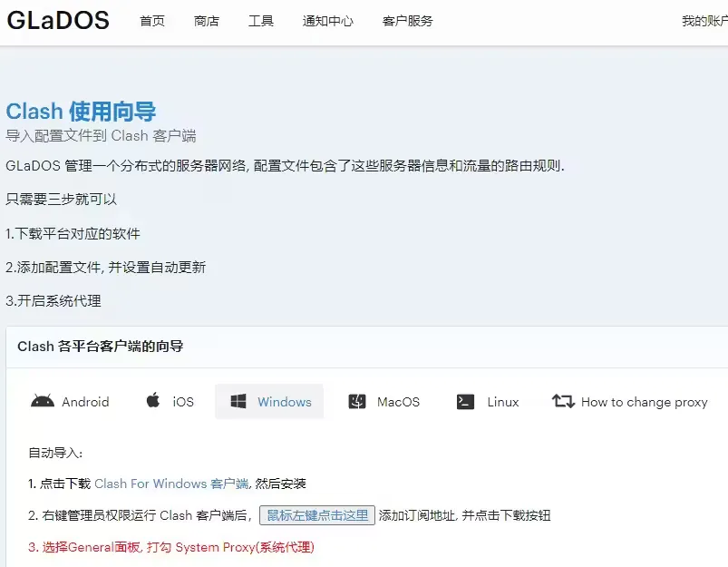Viewport: 728px width, 567px height.
Task: Go to 首页 in the navigation bar
Action: (152, 21)
